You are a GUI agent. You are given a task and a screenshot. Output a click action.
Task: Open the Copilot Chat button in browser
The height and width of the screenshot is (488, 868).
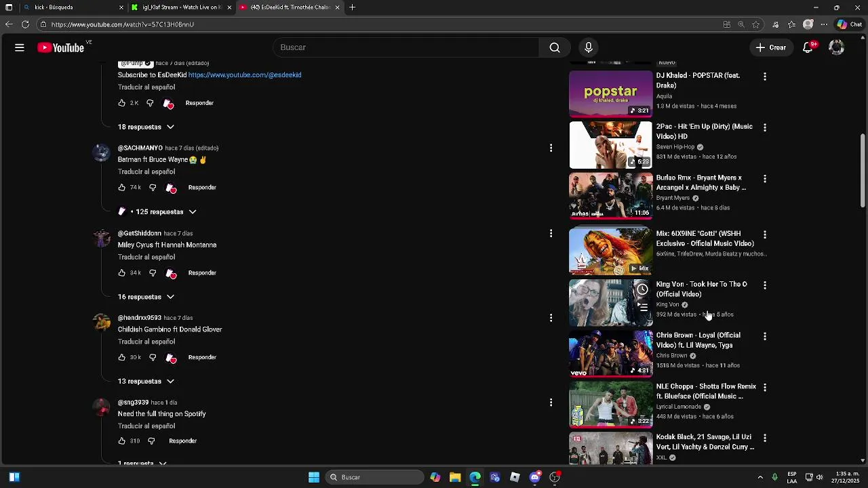pyautogui.click(x=849, y=24)
